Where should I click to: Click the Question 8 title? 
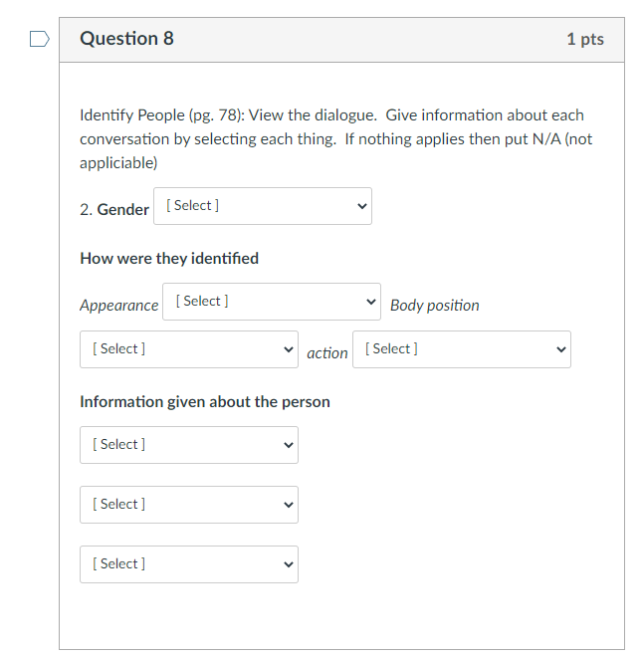point(126,39)
